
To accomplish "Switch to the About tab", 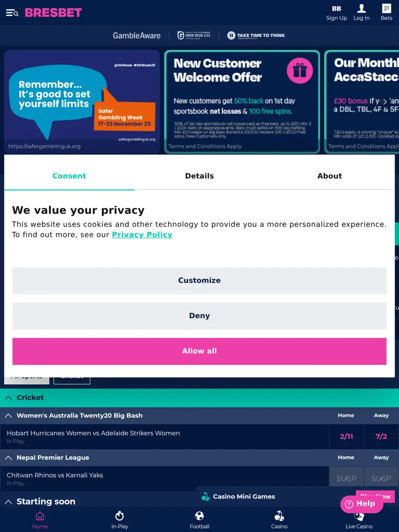I will [330, 176].
